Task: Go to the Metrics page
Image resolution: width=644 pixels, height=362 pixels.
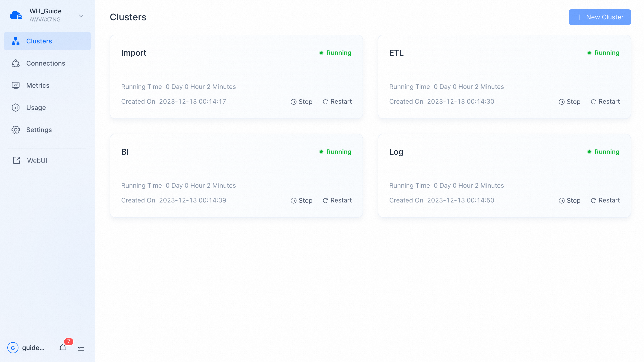Action: coord(38,85)
